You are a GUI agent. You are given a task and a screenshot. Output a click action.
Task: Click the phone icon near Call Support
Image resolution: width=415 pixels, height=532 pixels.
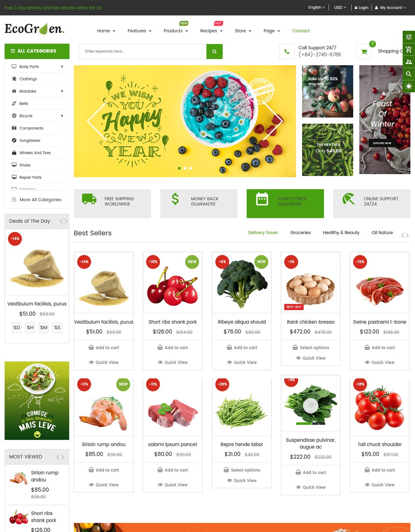click(x=287, y=51)
